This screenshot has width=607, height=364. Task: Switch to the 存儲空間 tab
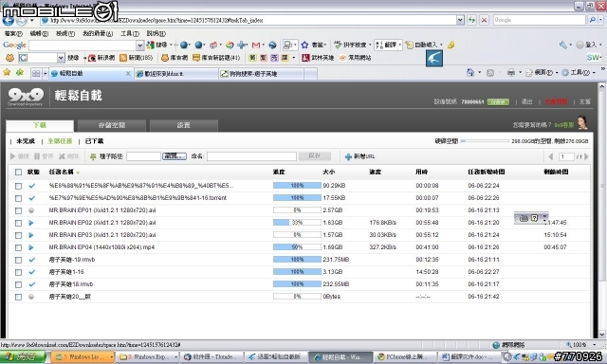click(112, 125)
